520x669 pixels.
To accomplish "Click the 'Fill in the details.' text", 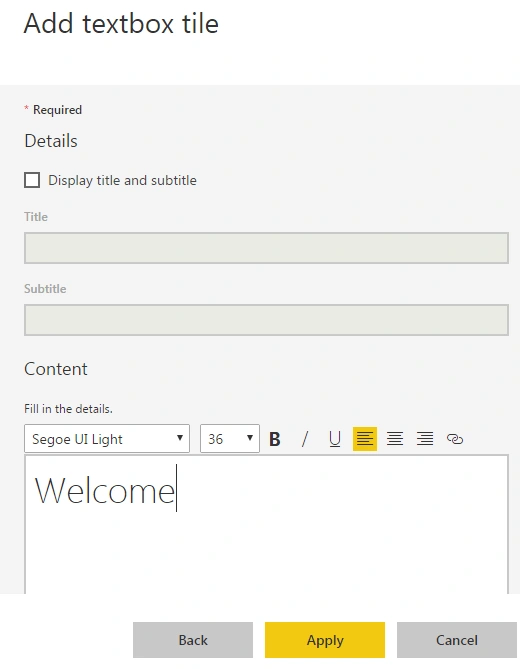I will (68, 409).
